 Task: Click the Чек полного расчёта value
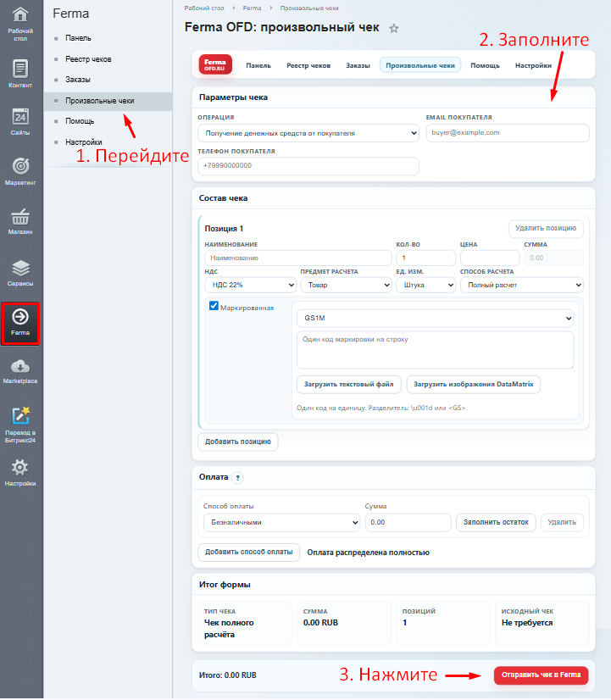click(x=229, y=629)
